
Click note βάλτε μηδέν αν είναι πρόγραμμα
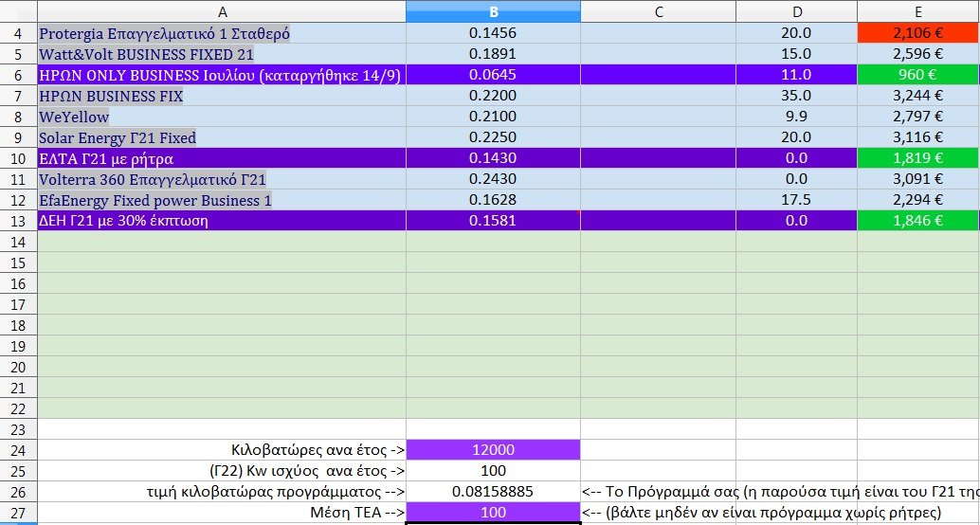pyautogui.click(x=761, y=513)
